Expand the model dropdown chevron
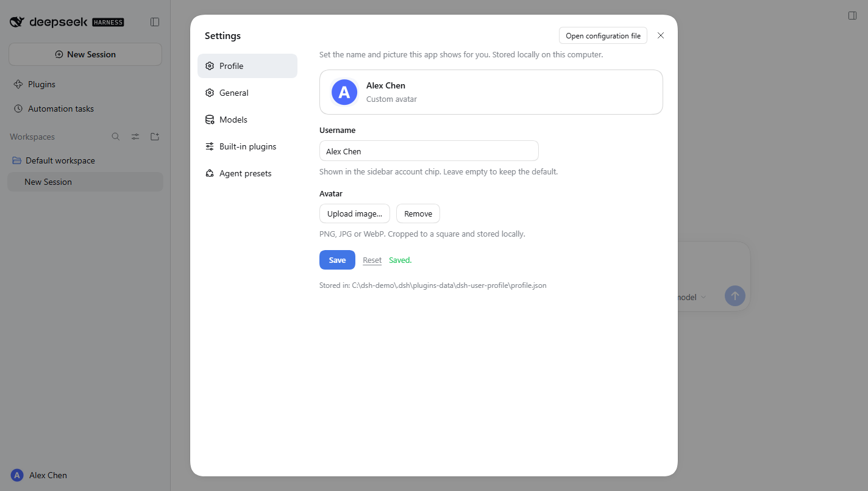The height and width of the screenshot is (491, 868). pos(703,297)
